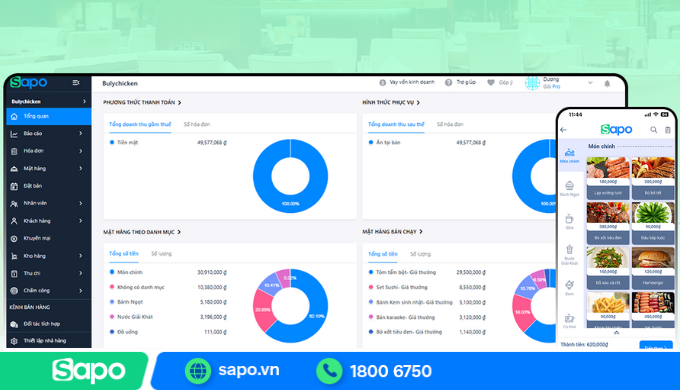
Task: Select the Bánh Ngọt category icon on phone
Action: [569, 186]
